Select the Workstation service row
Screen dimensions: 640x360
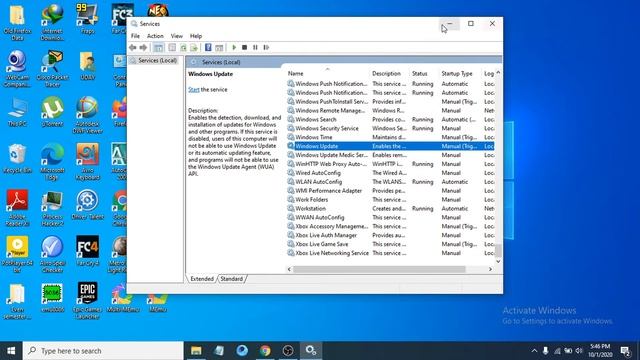390,209
